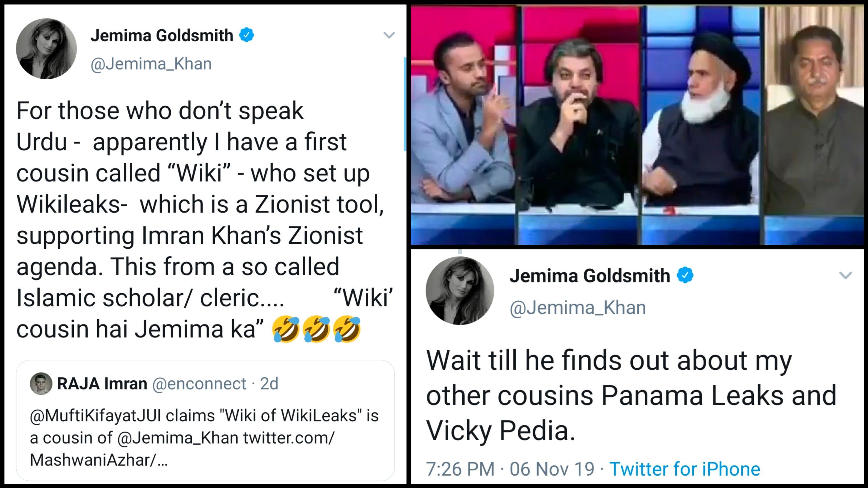
Task: Expand the right tweet's chevron menu
Action: [845, 275]
